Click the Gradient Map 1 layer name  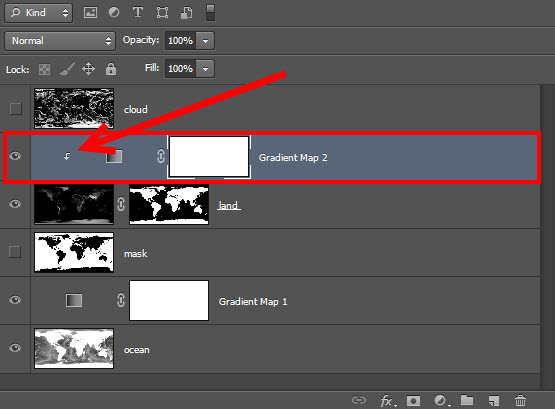point(253,301)
